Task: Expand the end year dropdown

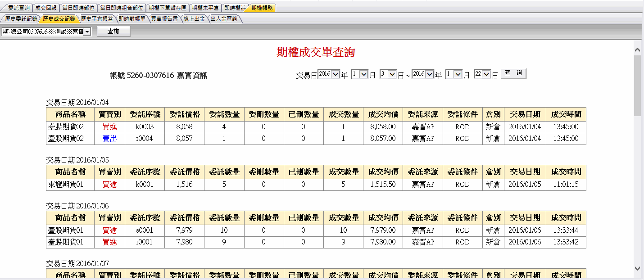Action: (x=429, y=75)
